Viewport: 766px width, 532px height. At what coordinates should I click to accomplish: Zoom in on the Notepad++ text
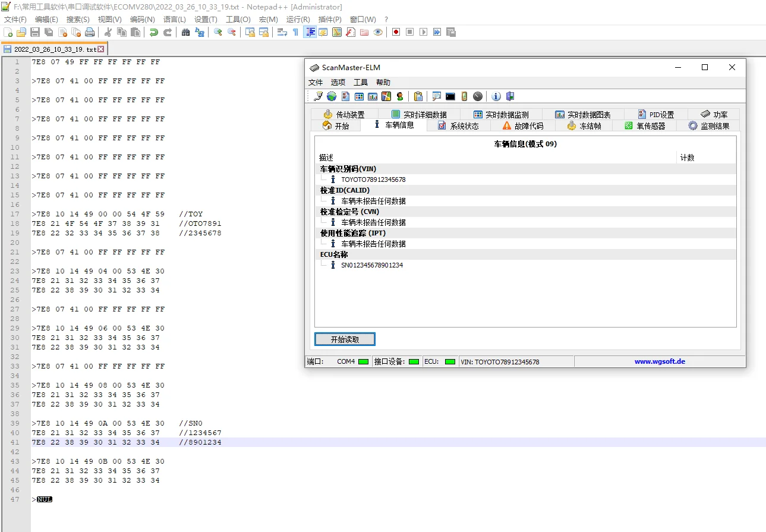(x=217, y=32)
